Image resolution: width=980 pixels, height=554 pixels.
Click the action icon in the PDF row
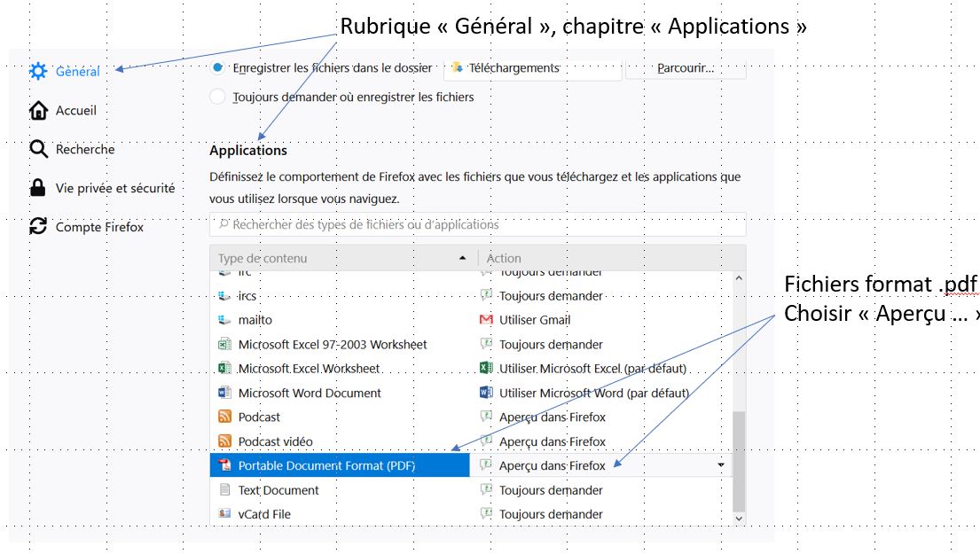486,464
